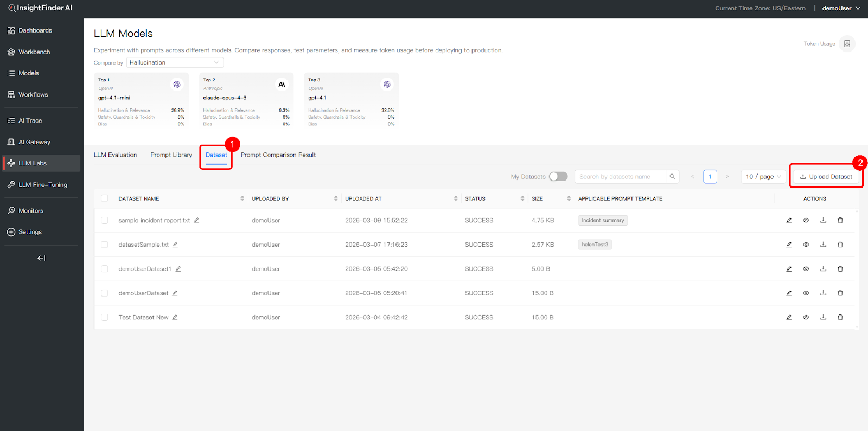The image size is (868, 431).
Task: Focus the Search by datasets name field
Action: click(620, 177)
